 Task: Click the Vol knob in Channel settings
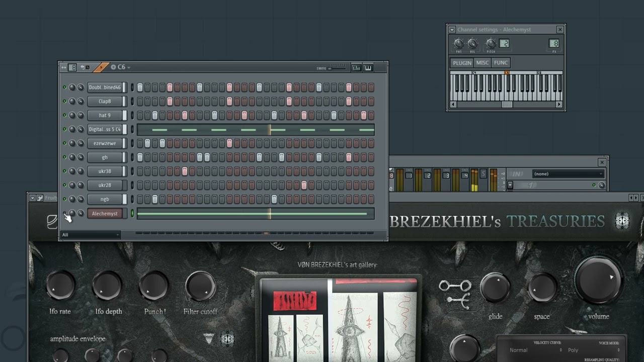(472, 43)
